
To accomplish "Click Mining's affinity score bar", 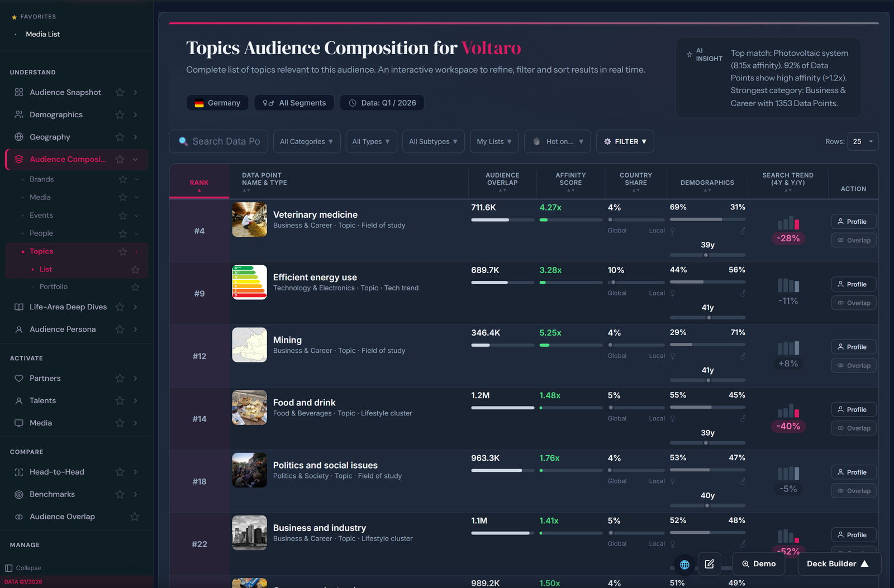I will 570,345.
